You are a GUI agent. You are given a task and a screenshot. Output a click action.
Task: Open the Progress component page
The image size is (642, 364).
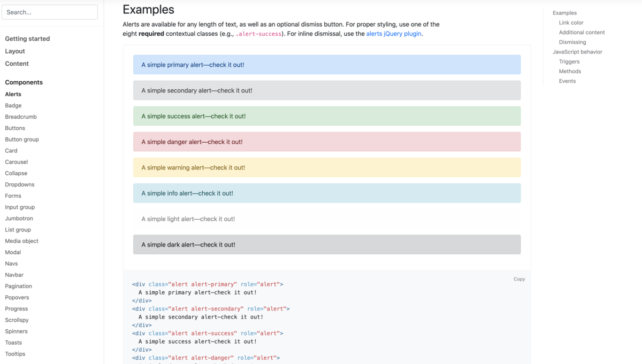pos(17,308)
